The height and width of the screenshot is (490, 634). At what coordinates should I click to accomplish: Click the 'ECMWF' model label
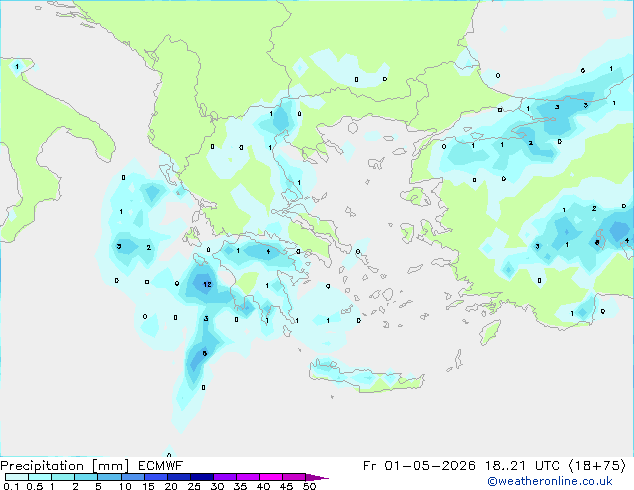click(x=161, y=466)
